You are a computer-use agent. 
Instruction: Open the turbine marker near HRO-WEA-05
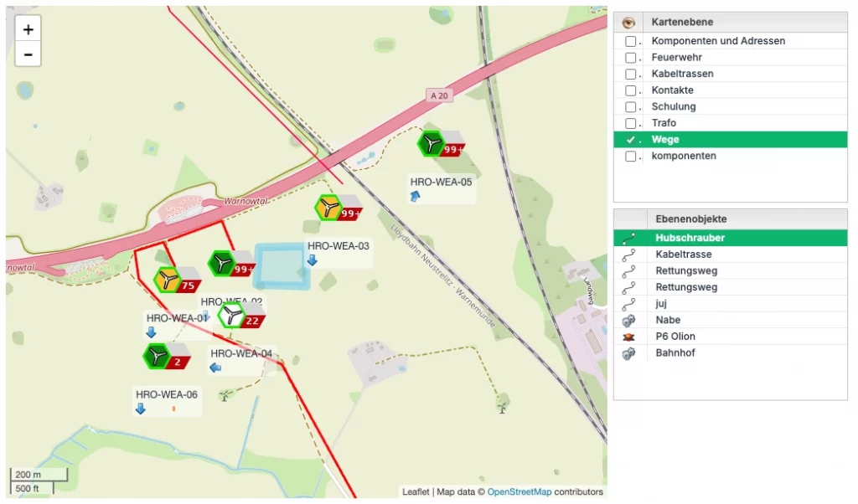coord(432,144)
